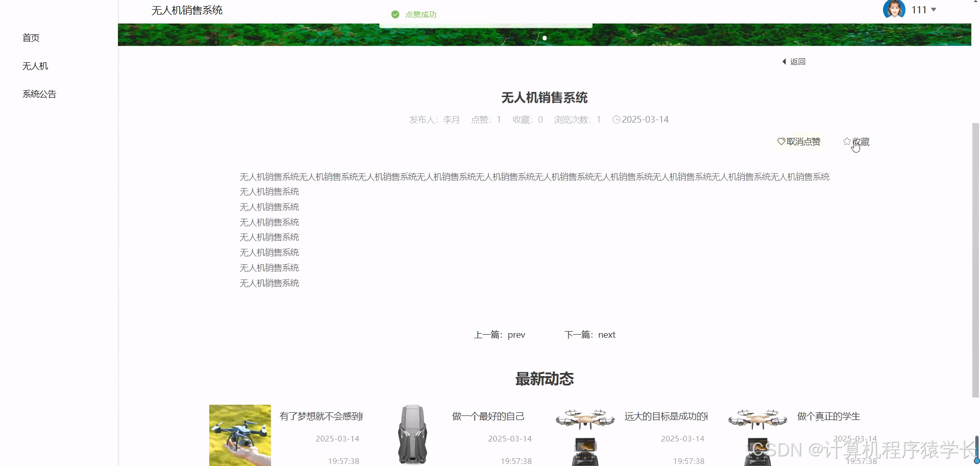The height and width of the screenshot is (466, 980).
Task: Click the heart icon beside 取消点赞
Action: 780,142
